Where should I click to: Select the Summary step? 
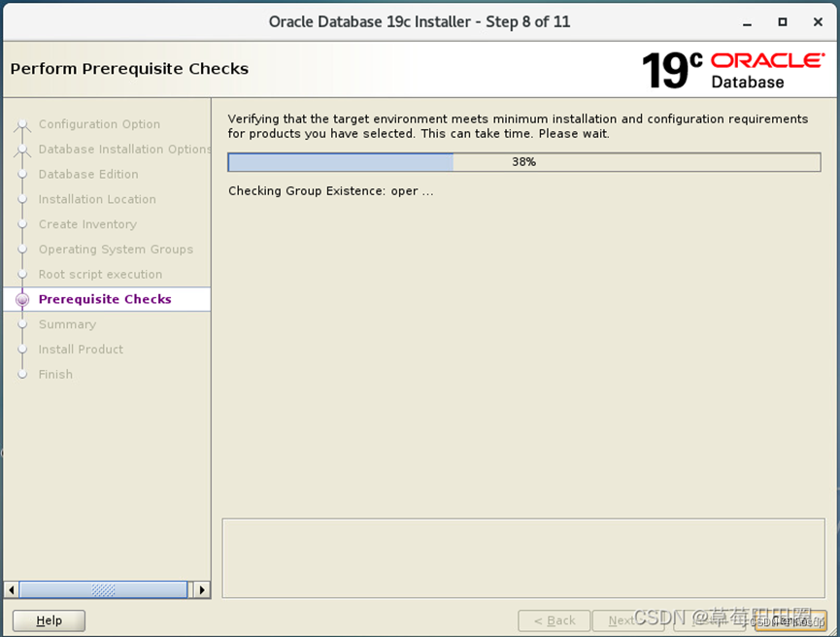coord(67,324)
